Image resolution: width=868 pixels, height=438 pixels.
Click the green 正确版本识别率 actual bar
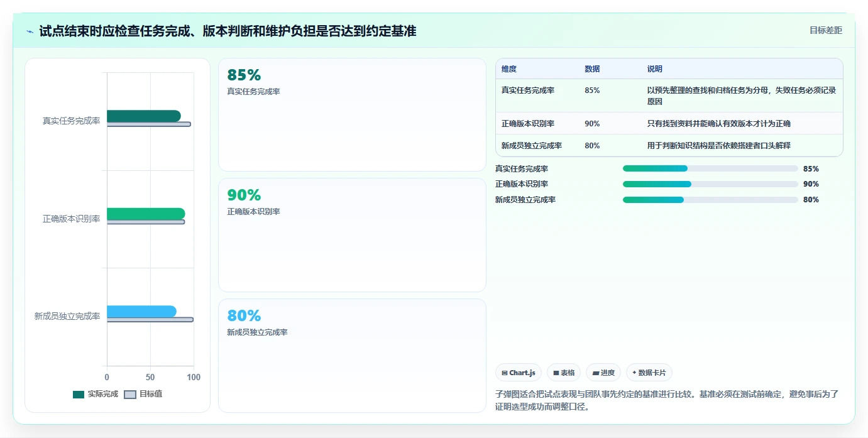pos(146,214)
